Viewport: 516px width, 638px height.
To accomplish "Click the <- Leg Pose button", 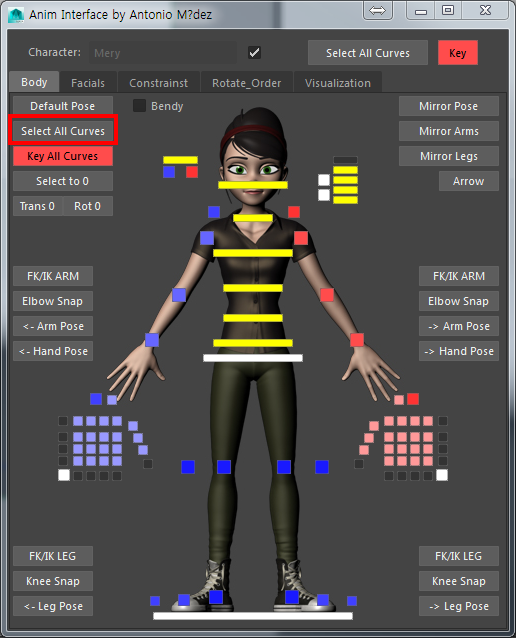I will point(53,606).
